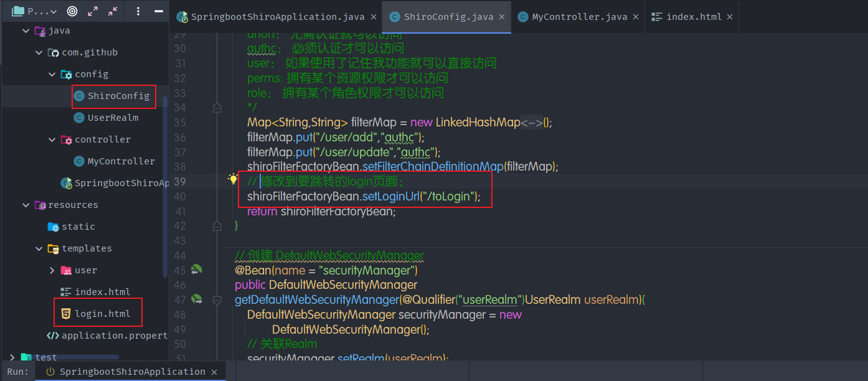Toggle code fold marker on line 42
Image resolution: width=868 pixels, height=381 pixels.
pos(217,225)
